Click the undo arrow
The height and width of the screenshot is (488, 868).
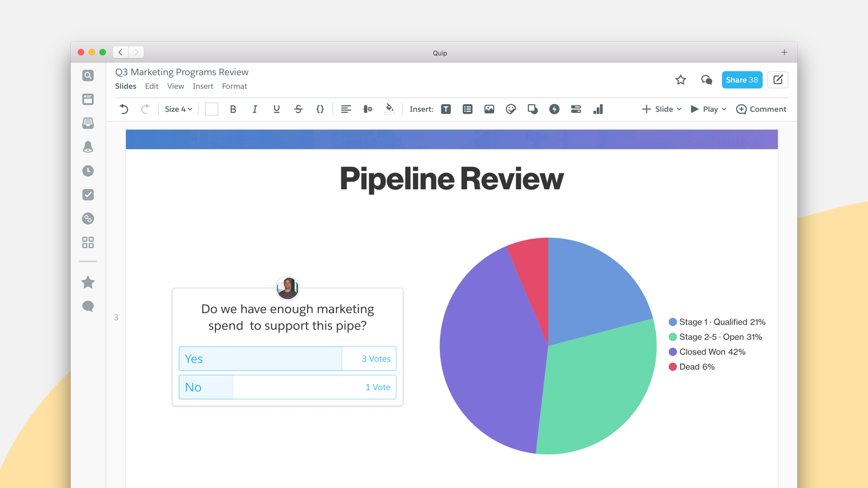pyautogui.click(x=124, y=109)
